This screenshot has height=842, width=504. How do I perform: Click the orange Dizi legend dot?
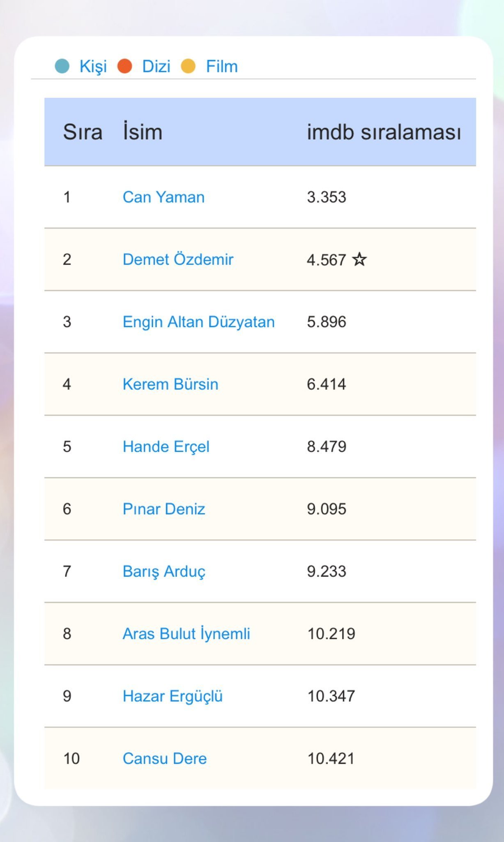[x=124, y=66]
